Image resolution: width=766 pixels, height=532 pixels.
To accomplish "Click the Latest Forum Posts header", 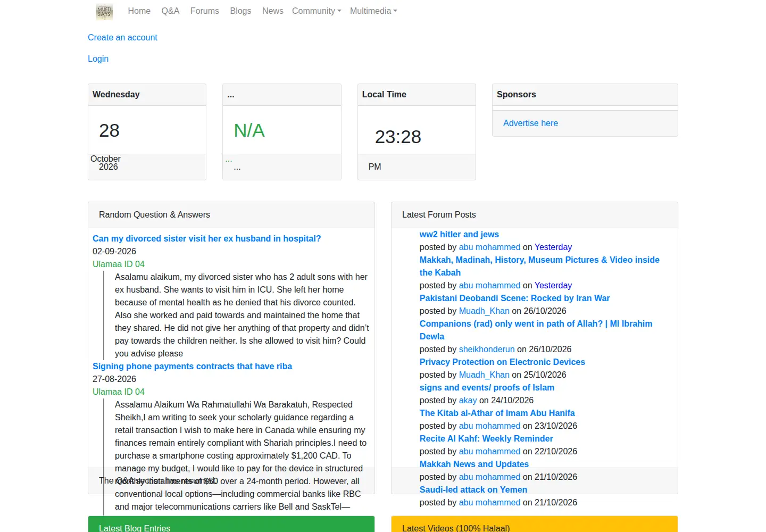I will (439, 214).
